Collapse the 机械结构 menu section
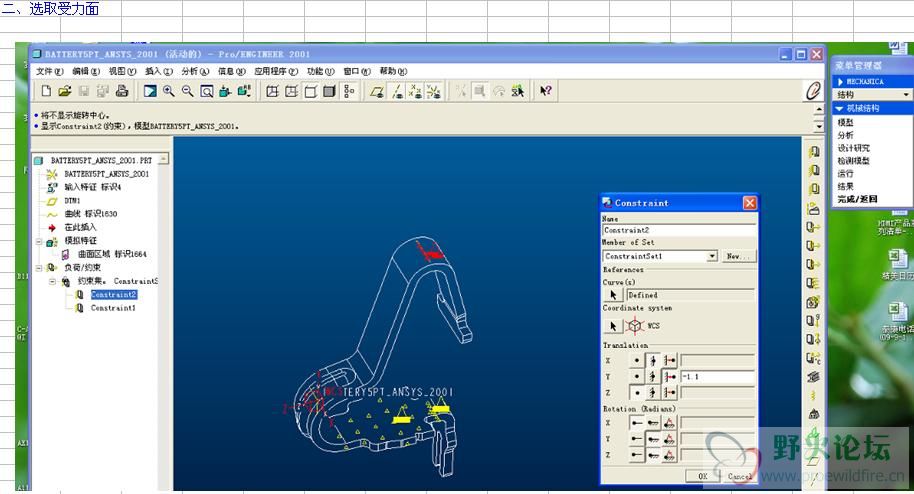Screen dimensions: 914x494 (839, 108)
